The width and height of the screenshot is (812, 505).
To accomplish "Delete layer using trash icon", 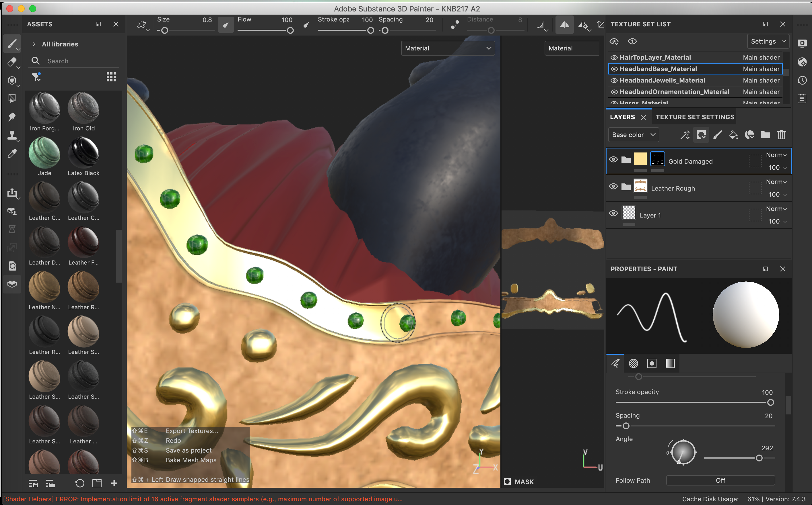I will (x=781, y=135).
